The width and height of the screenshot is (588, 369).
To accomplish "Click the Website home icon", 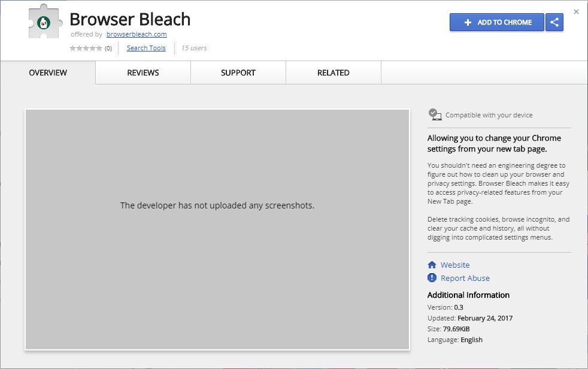I will (432, 265).
